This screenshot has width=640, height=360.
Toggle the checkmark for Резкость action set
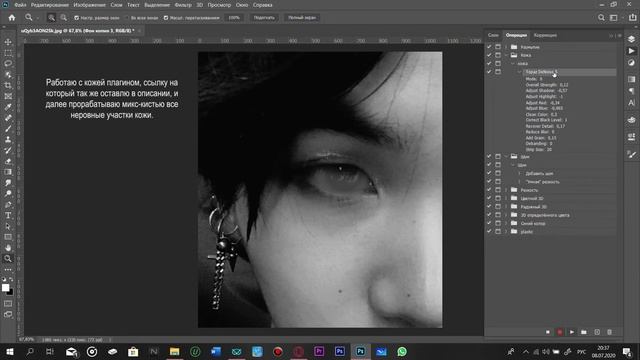click(489, 190)
